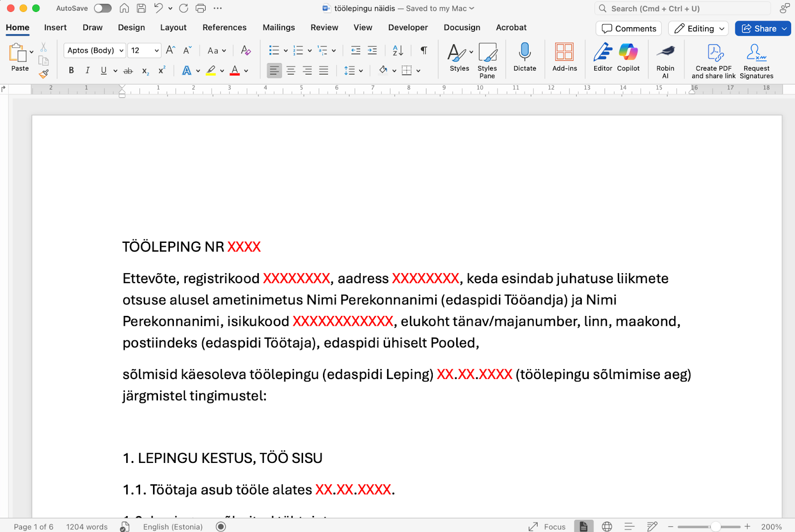Open the References tab

(224, 27)
